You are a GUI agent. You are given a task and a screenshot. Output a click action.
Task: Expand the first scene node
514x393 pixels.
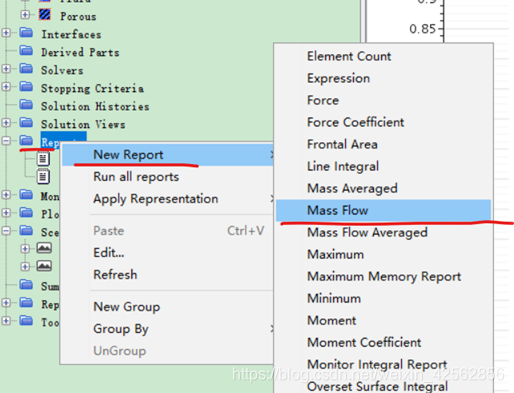coord(25,249)
